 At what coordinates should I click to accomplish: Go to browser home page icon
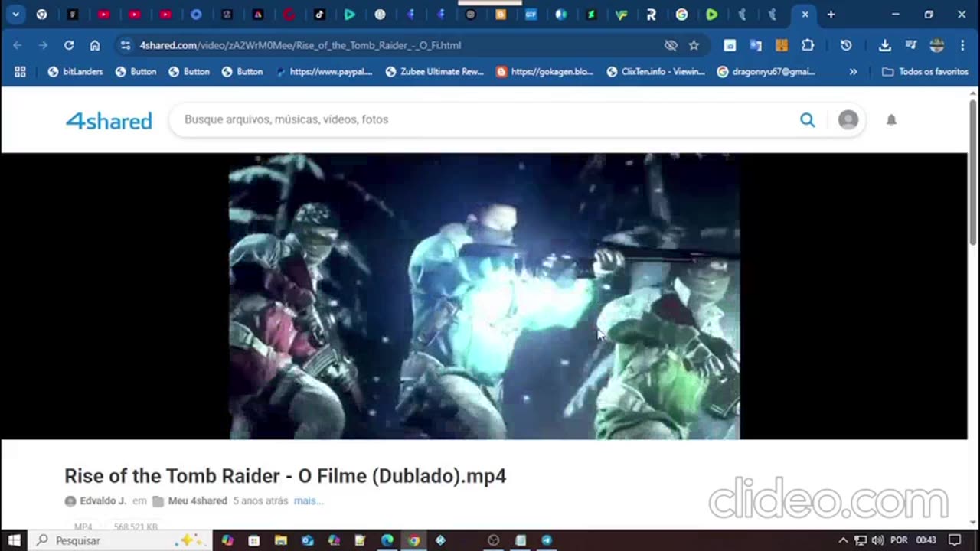pyautogui.click(x=95, y=45)
